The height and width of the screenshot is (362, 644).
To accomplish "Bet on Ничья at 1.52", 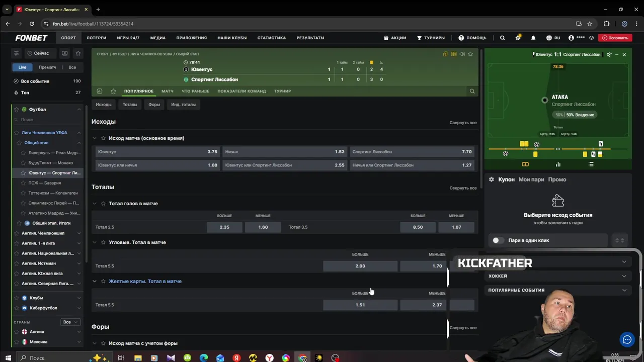I will [x=285, y=151].
